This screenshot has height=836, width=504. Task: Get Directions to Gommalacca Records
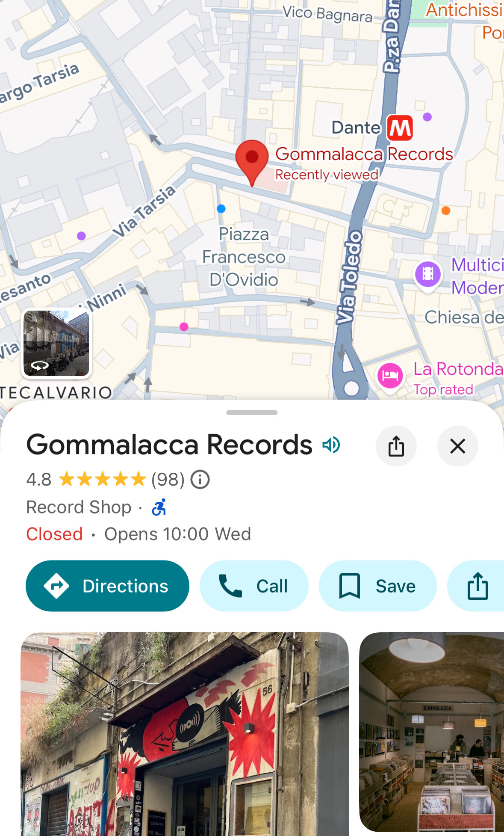(x=108, y=586)
